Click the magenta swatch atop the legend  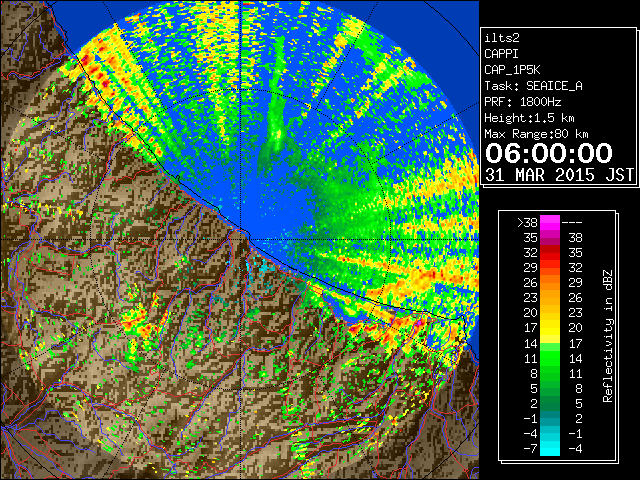(x=550, y=222)
